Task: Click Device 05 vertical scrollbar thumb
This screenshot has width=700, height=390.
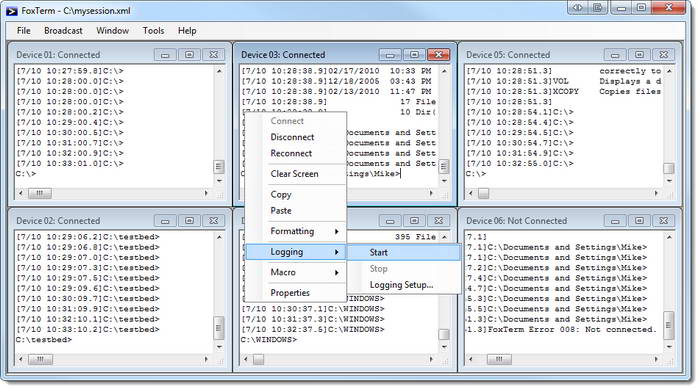Action: point(669,168)
